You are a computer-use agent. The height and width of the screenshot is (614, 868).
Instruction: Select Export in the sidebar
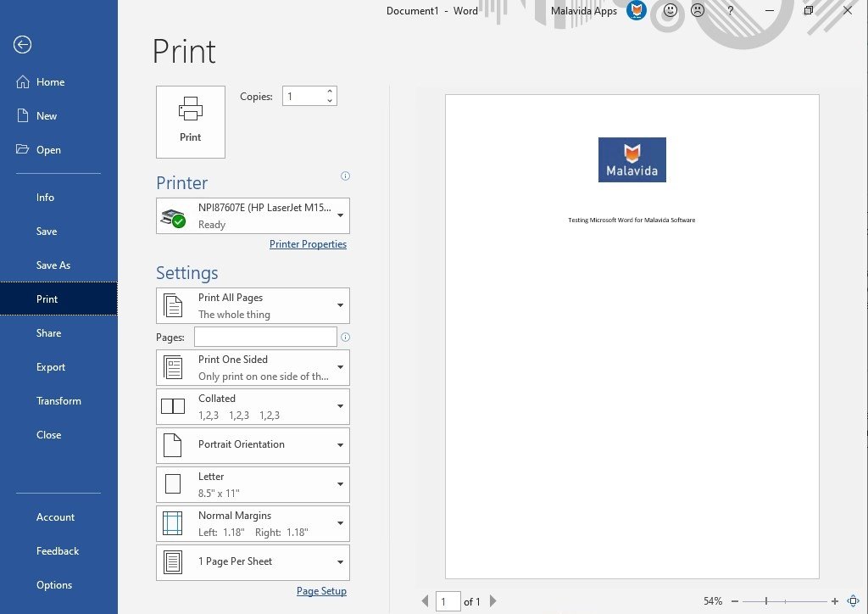(58, 367)
